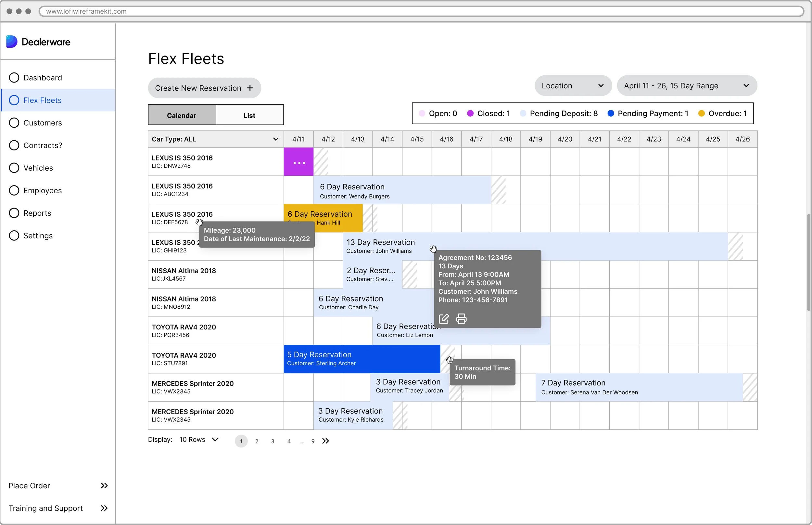Expand the April 11 - 26 date range dropdown

pyautogui.click(x=686, y=85)
